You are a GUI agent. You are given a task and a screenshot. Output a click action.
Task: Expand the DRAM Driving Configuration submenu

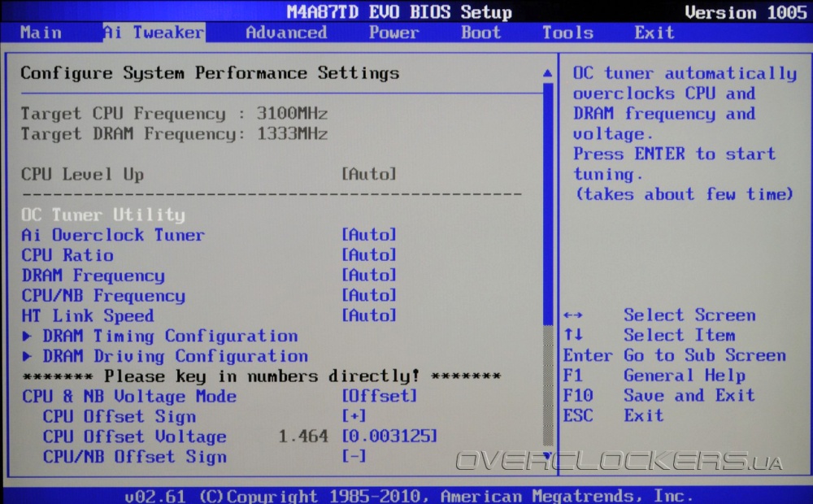click(x=176, y=356)
